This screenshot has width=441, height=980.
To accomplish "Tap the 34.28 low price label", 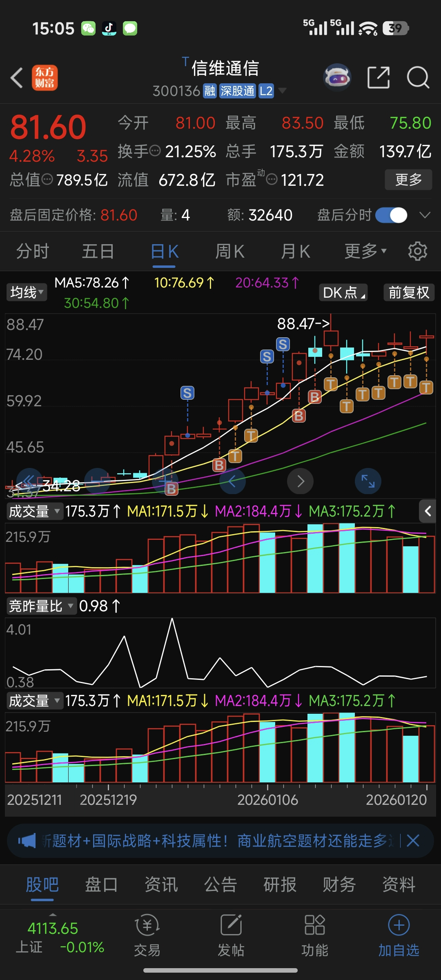I will [61, 485].
